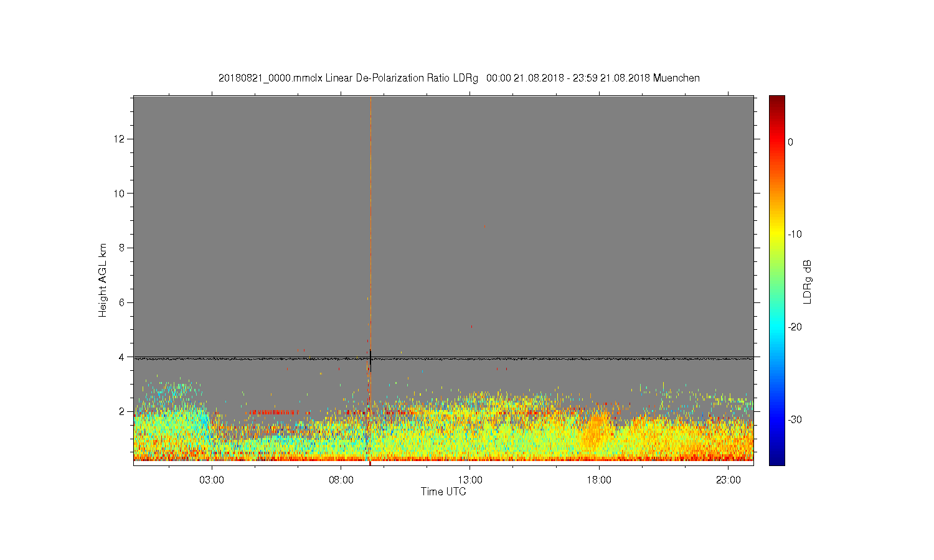Click the 08:00 time tick label

pos(341,480)
